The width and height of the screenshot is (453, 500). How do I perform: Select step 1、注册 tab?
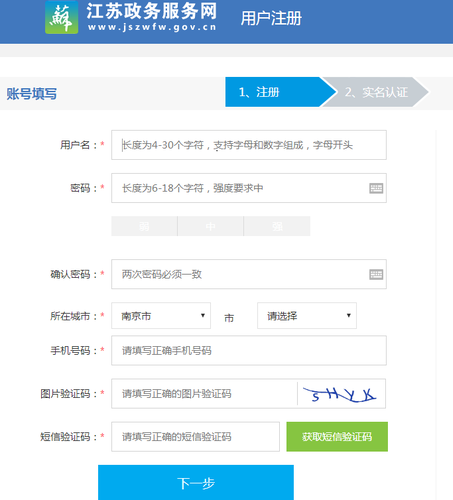pos(280,92)
